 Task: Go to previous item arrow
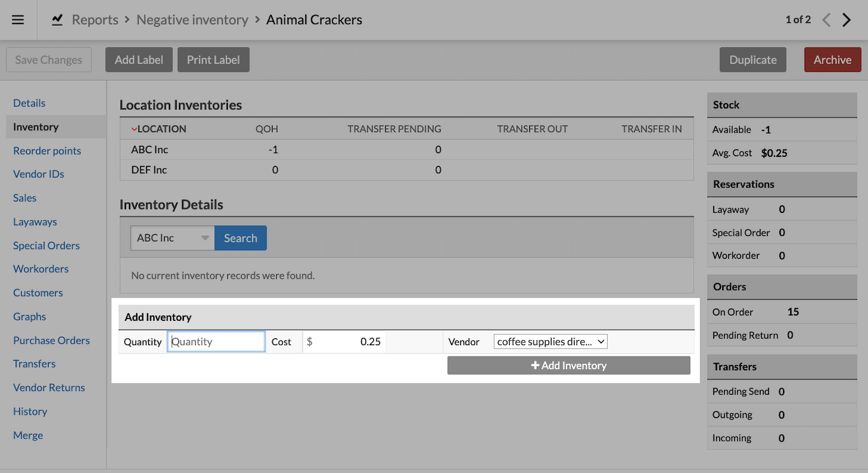826,20
